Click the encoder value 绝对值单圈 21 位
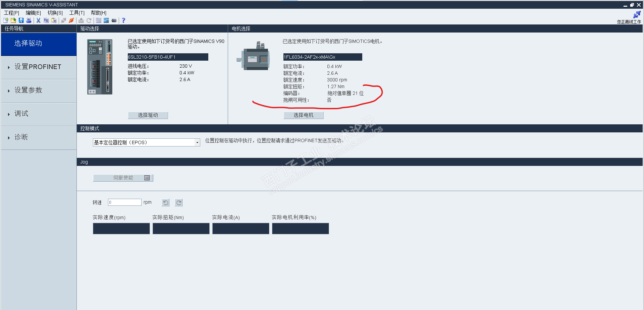This screenshot has width=644, height=310. click(x=345, y=94)
